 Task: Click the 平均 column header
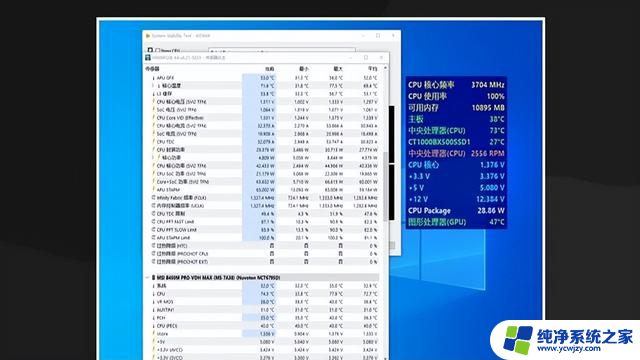(x=372, y=69)
